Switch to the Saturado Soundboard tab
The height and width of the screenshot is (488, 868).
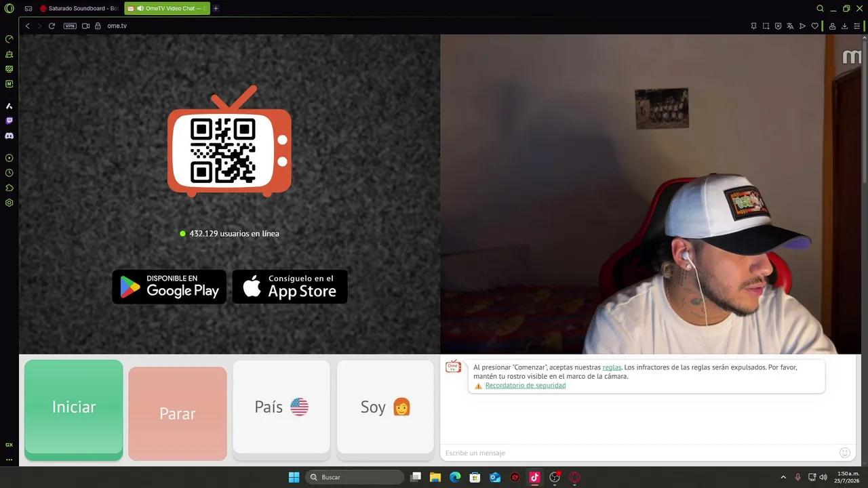(x=80, y=9)
